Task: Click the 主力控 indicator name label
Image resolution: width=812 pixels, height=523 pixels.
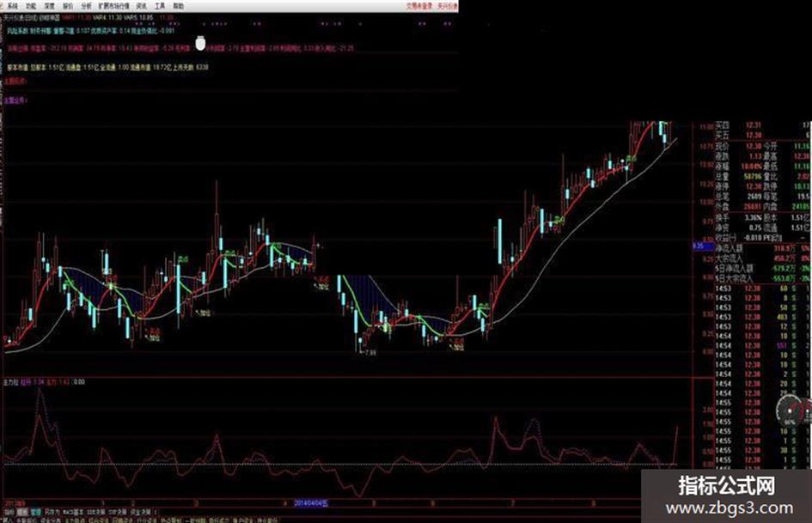Action: (x=11, y=382)
